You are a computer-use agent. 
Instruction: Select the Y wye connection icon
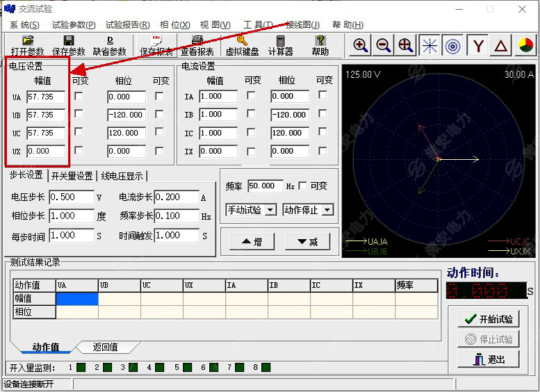click(x=478, y=46)
